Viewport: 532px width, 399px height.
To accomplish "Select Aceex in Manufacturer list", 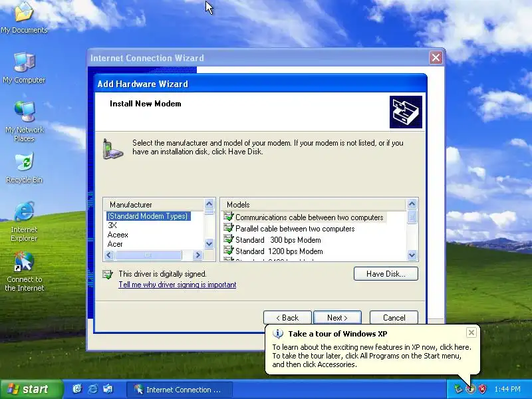I will (118, 235).
